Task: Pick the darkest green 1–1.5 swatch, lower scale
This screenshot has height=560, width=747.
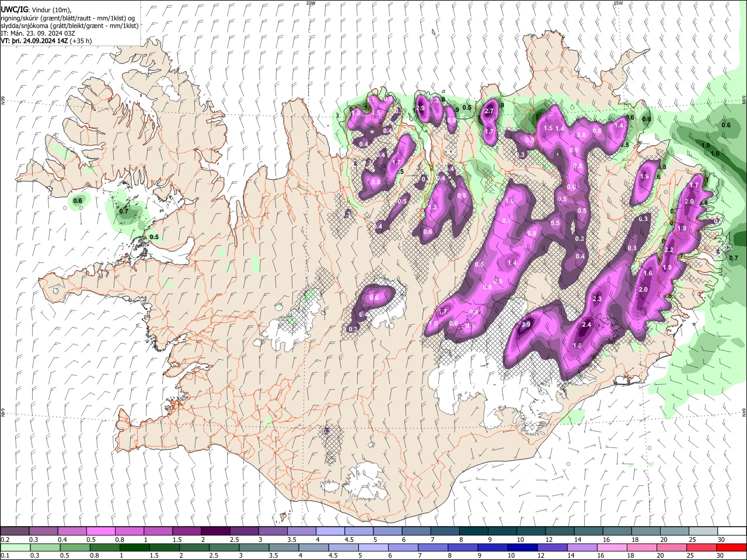Action: (x=134, y=547)
